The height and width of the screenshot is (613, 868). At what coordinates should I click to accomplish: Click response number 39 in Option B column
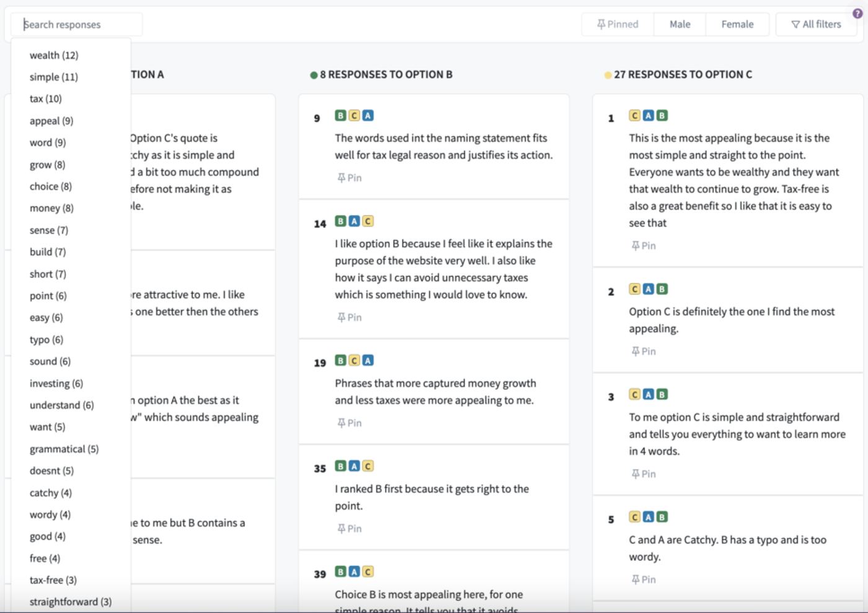tap(320, 575)
